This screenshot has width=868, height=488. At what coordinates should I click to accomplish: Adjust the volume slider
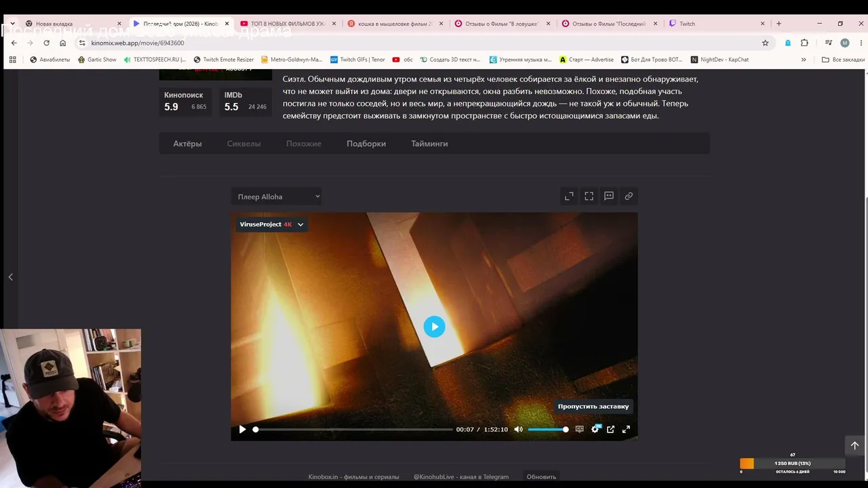click(x=548, y=429)
